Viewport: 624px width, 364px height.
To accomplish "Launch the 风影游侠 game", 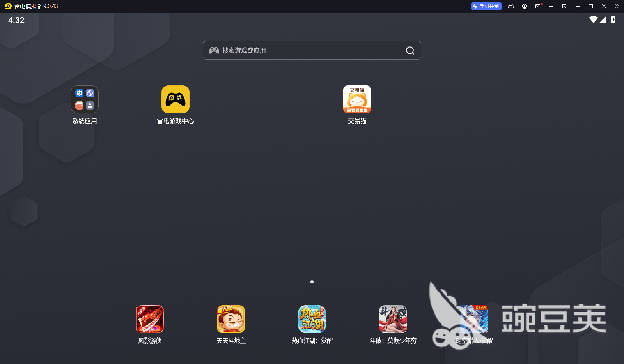I will click(150, 319).
